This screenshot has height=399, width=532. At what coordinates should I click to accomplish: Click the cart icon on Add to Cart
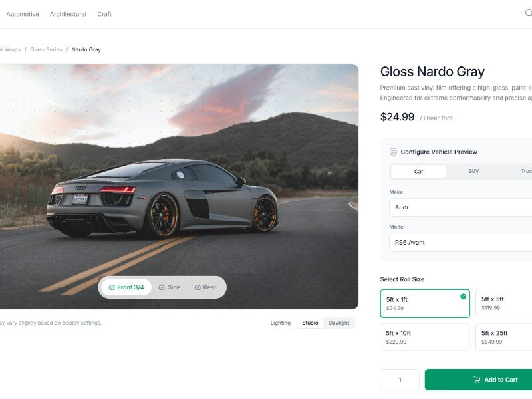tap(477, 380)
